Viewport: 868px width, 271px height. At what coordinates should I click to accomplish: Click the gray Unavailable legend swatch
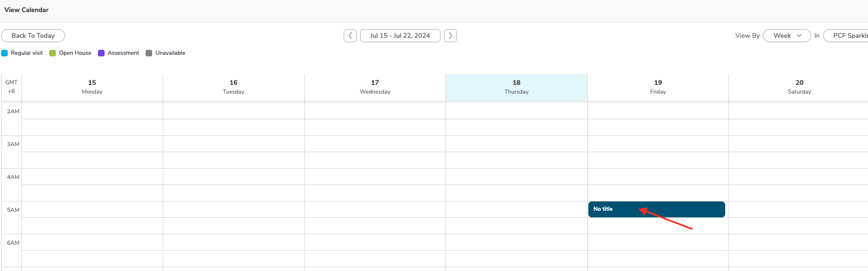149,53
